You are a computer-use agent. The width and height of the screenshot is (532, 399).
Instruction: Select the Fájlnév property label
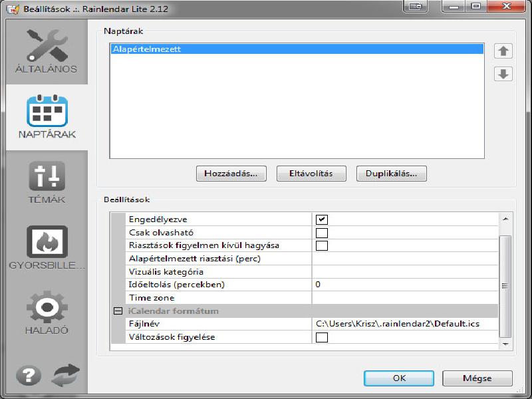pyautogui.click(x=144, y=324)
